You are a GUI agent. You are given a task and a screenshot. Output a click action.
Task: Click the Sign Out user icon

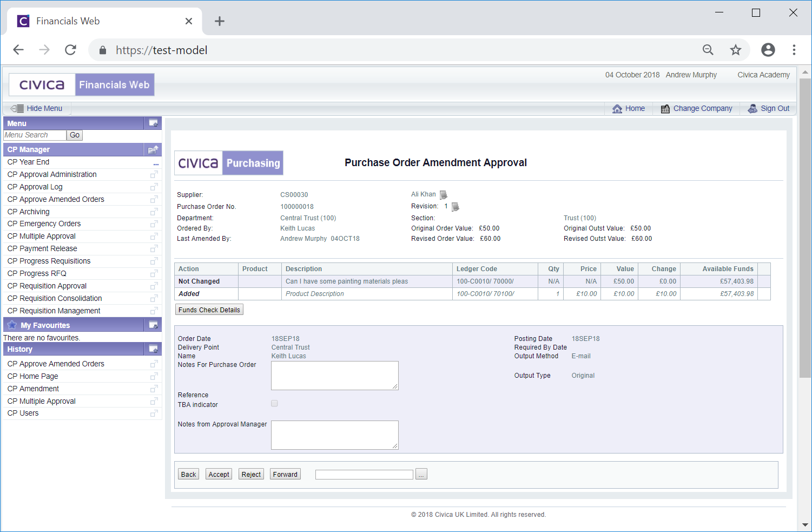[752, 109]
